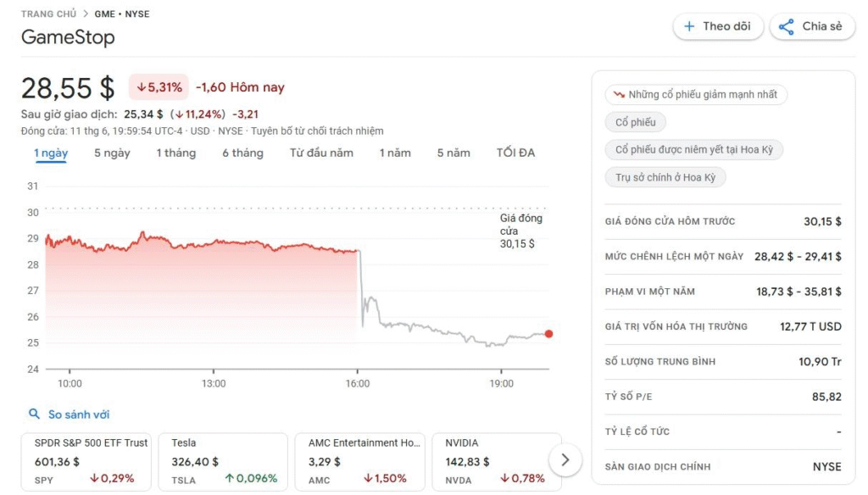Click the red down-arrow 5,31% badge
Image resolution: width=868 pixels, height=495 pixels.
159,87
